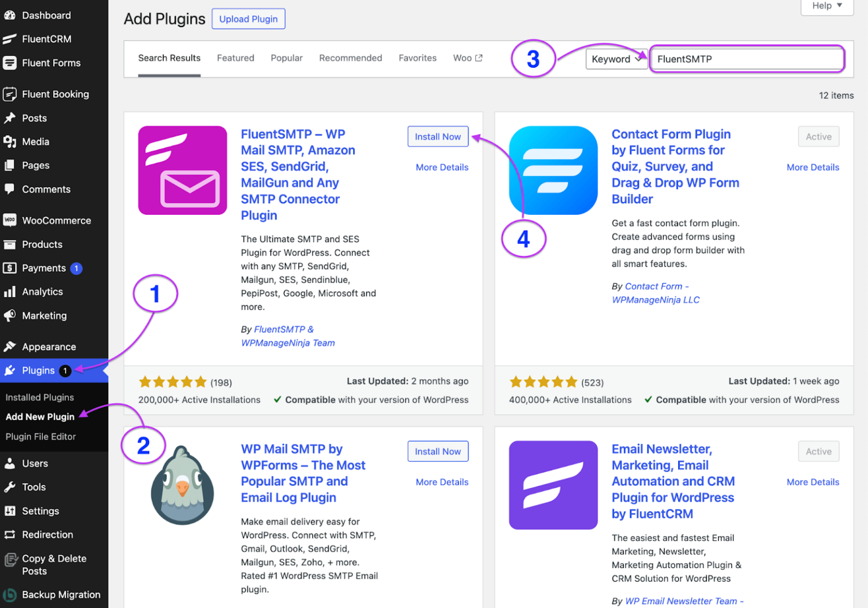Open the Appearance sidebar icon
Screen dimensions: 868x608
(x=11, y=346)
